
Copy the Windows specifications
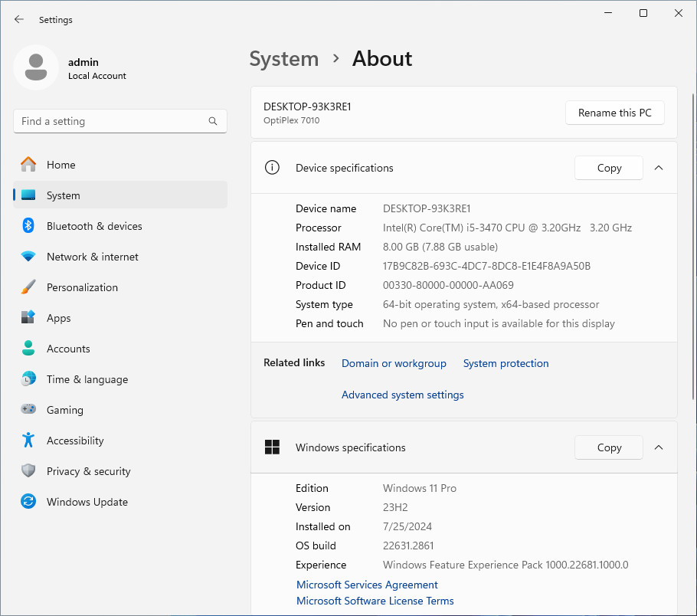coord(609,447)
